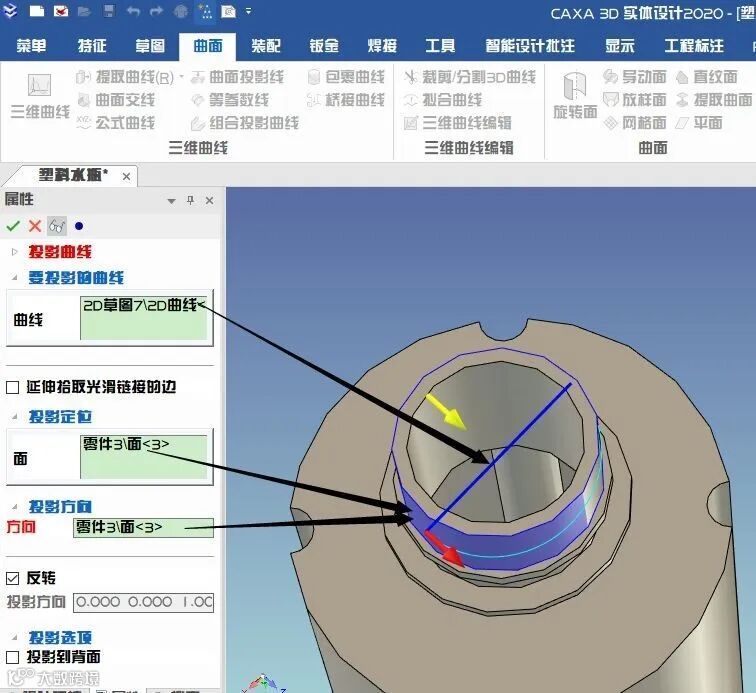Click the 放样面 tool
756x693 pixels.
point(635,100)
